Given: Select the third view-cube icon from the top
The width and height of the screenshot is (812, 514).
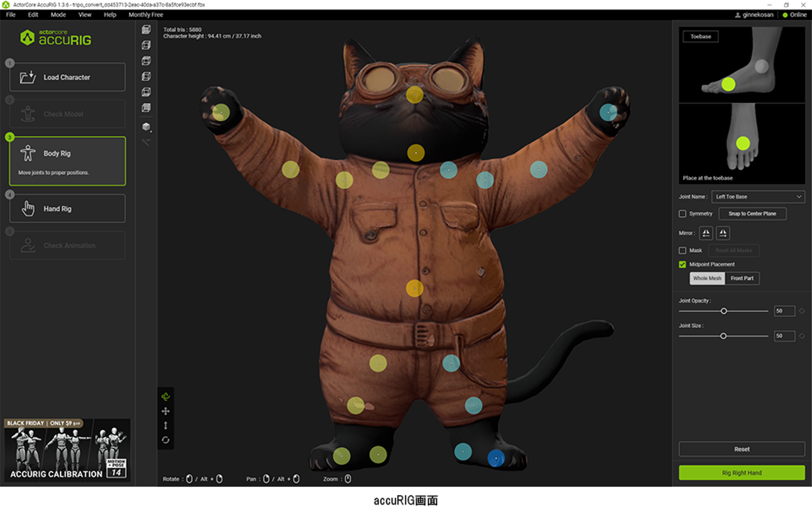Looking at the screenshot, I should point(146,61).
